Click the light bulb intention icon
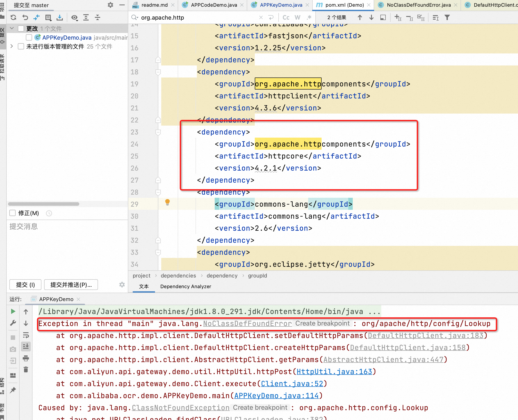Image resolution: width=518 pixels, height=420 pixels. click(167, 202)
